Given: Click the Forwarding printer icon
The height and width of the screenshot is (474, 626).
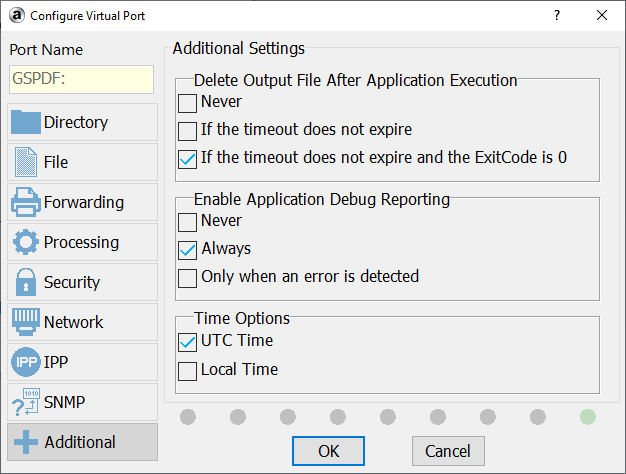Looking at the screenshot, I should pyautogui.click(x=26, y=202).
